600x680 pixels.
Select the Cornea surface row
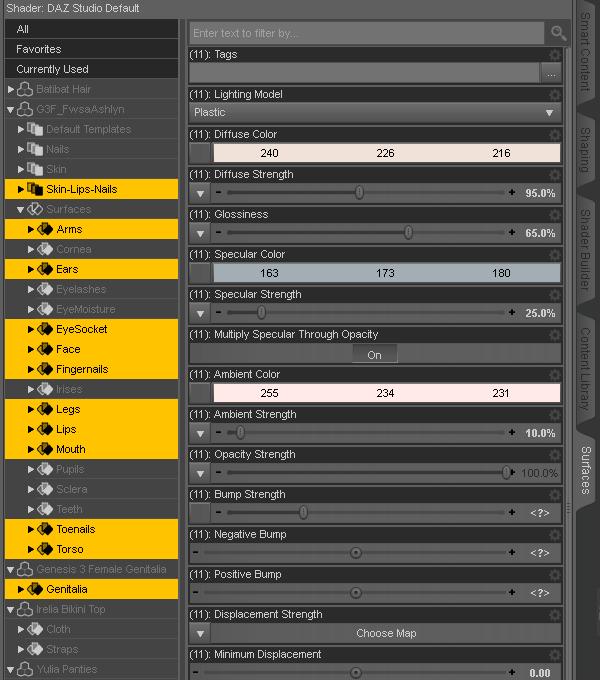pos(91,249)
